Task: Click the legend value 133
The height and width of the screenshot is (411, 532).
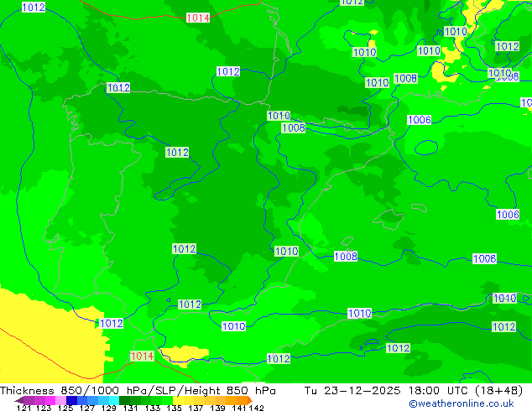Action: [153, 408]
